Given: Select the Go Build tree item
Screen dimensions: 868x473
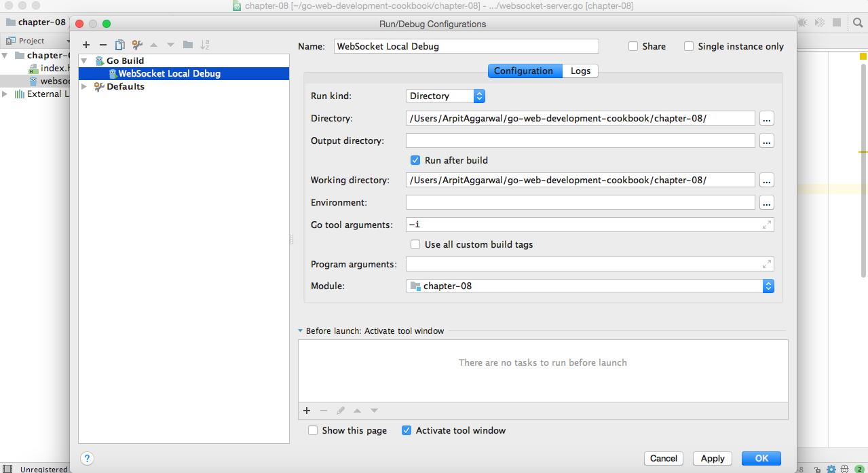Looking at the screenshot, I should pos(125,61).
